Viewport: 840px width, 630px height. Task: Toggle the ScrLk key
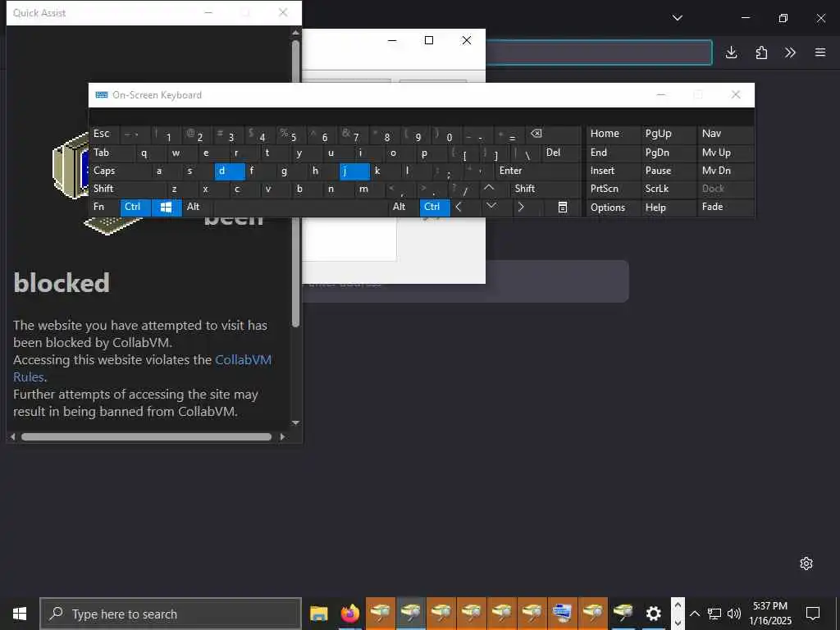click(668, 189)
